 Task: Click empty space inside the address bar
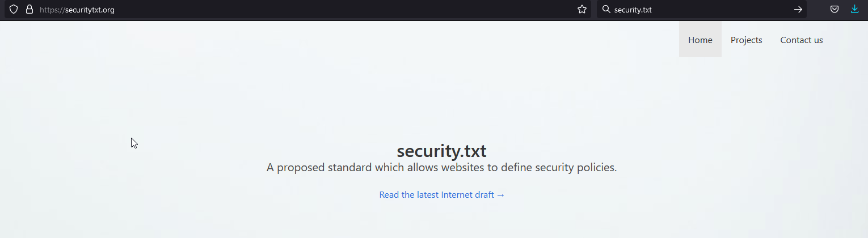tap(340, 9)
